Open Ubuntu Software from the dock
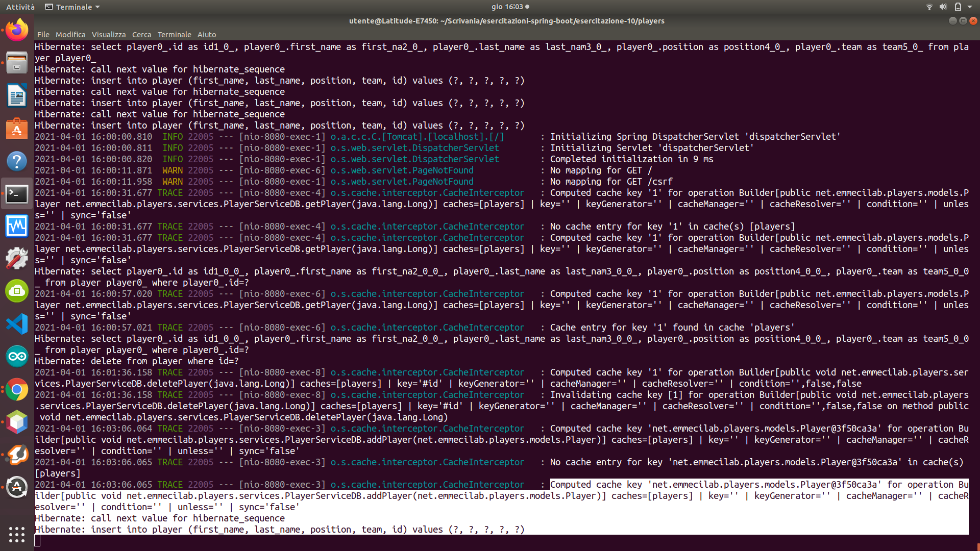Image resolution: width=980 pixels, height=551 pixels. coord(17,129)
